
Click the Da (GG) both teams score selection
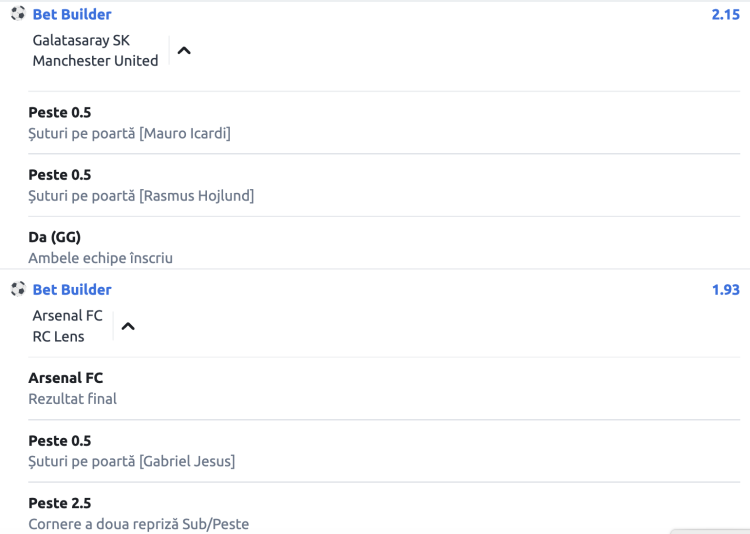click(x=54, y=237)
